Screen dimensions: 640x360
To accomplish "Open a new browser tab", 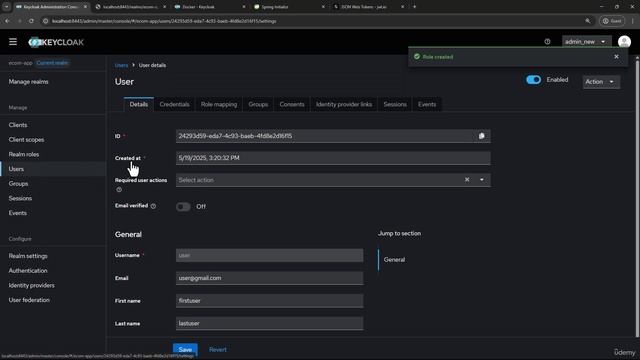I will click(414, 7).
